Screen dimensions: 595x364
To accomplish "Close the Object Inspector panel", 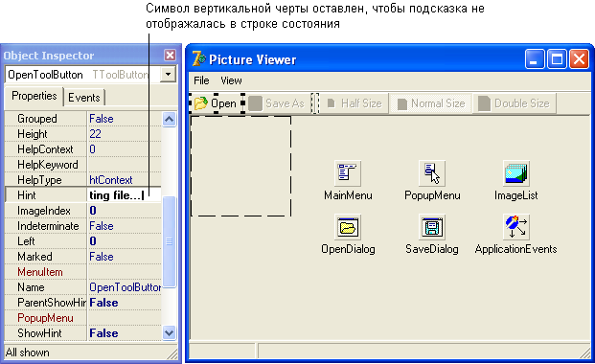I will (x=170, y=56).
